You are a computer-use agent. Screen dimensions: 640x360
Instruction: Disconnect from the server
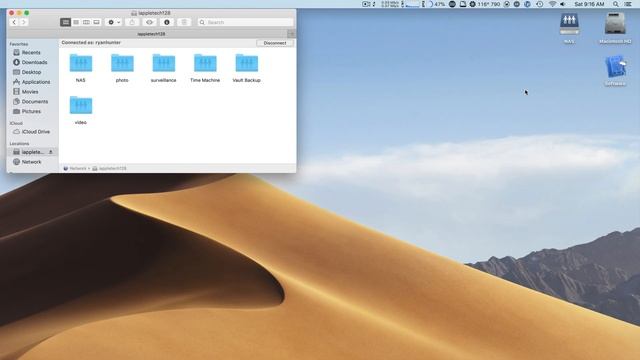pos(275,43)
